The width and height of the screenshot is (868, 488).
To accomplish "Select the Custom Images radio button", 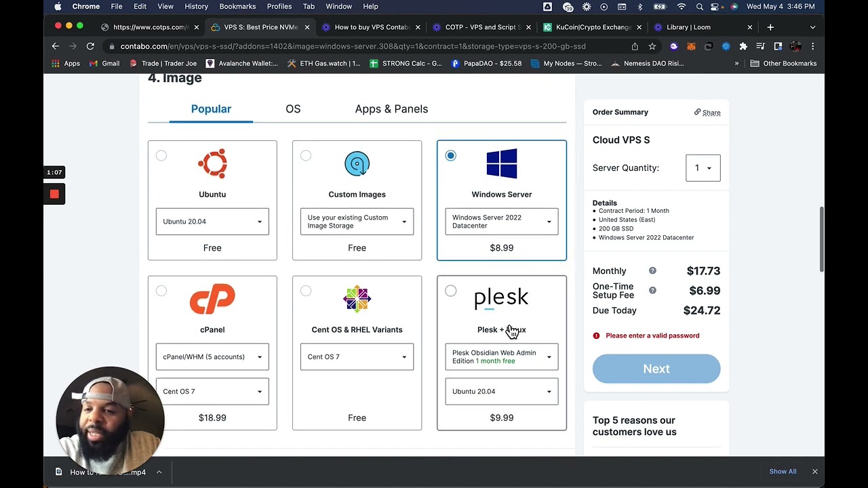I will 306,156.
